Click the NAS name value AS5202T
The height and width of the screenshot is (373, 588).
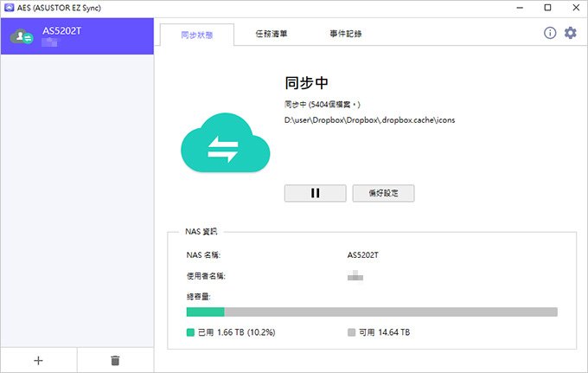pyautogui.click(x=362, y=255)
